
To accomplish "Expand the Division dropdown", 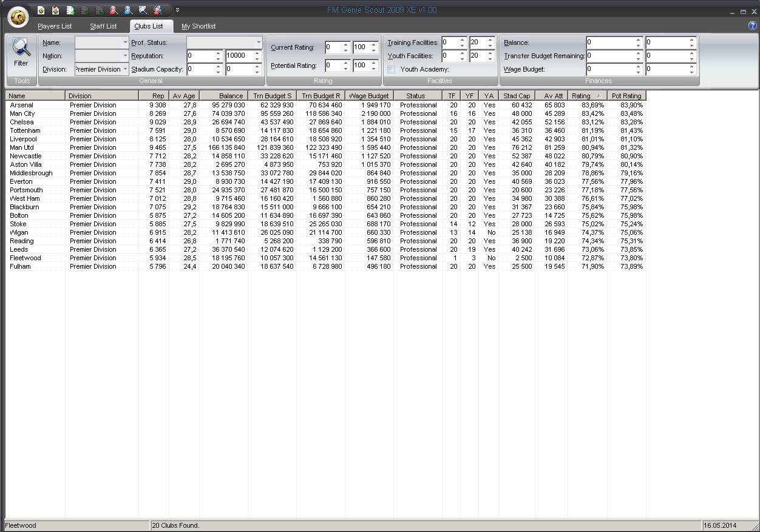I will 125,69.
